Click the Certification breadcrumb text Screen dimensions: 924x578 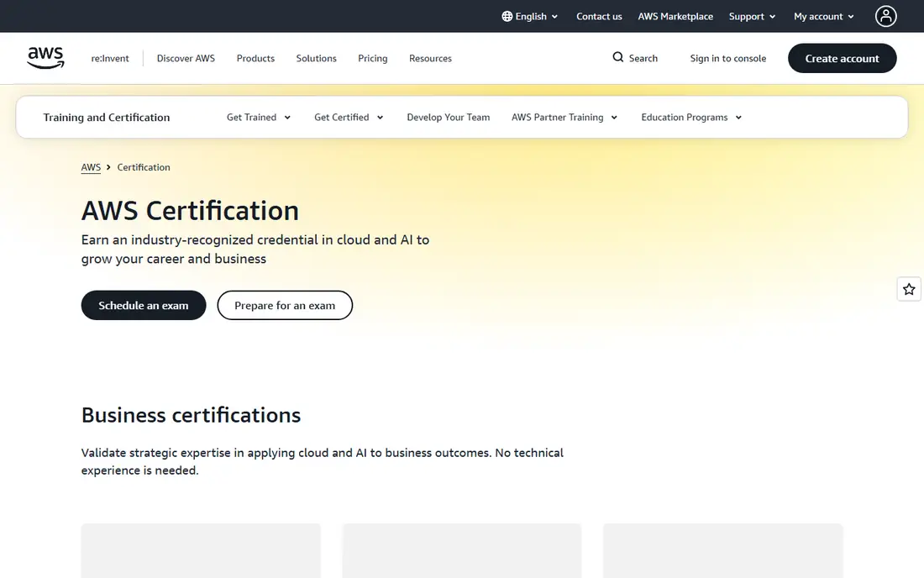143,167
